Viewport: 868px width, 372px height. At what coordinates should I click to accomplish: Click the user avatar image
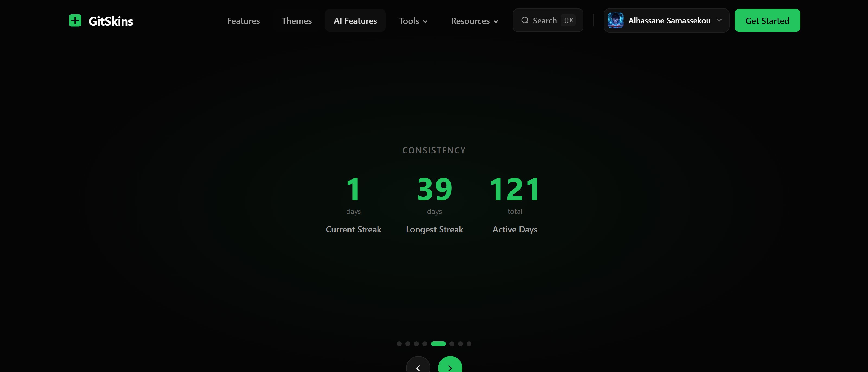point(615,21)
